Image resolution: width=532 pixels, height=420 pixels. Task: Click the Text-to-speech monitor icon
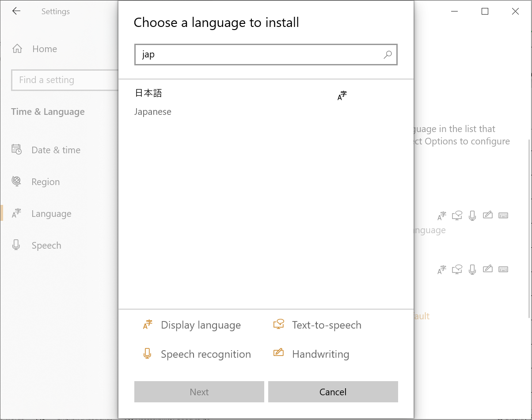pos(278,324)
